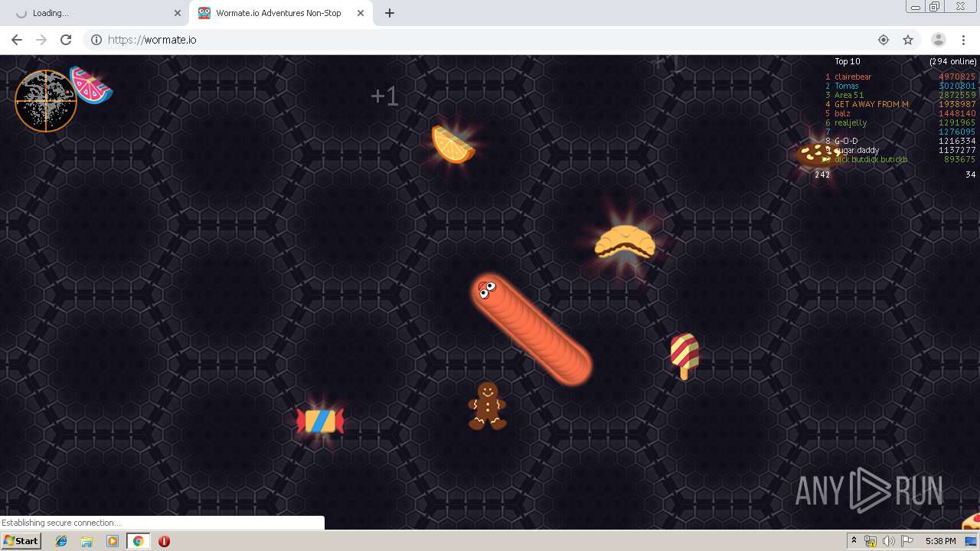Click the score 4970825

click(x=957, y=77)
